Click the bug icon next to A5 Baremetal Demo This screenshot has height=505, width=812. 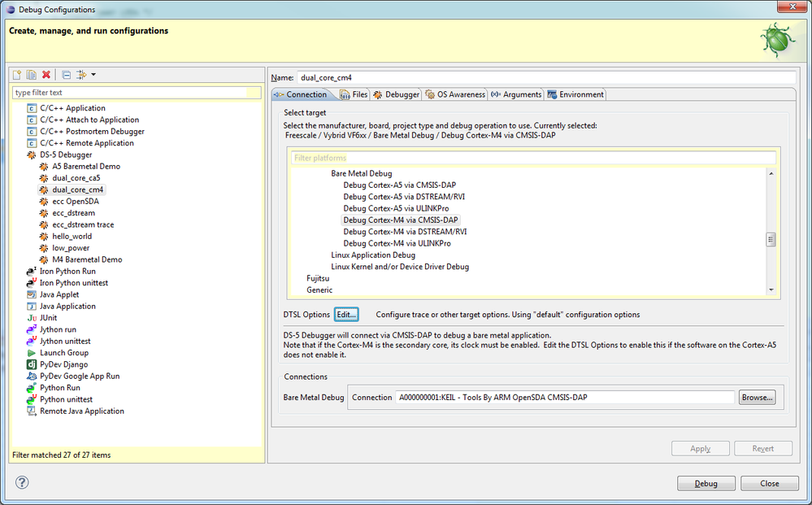[44, 166]
